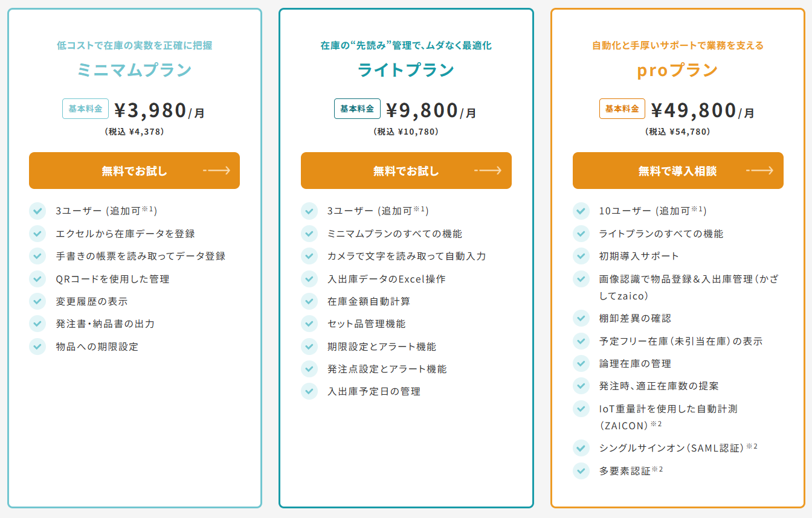The image size is (812, 518).
Task: Click checkmark icon beside 物品への期限設定
Action: (37, 347)
